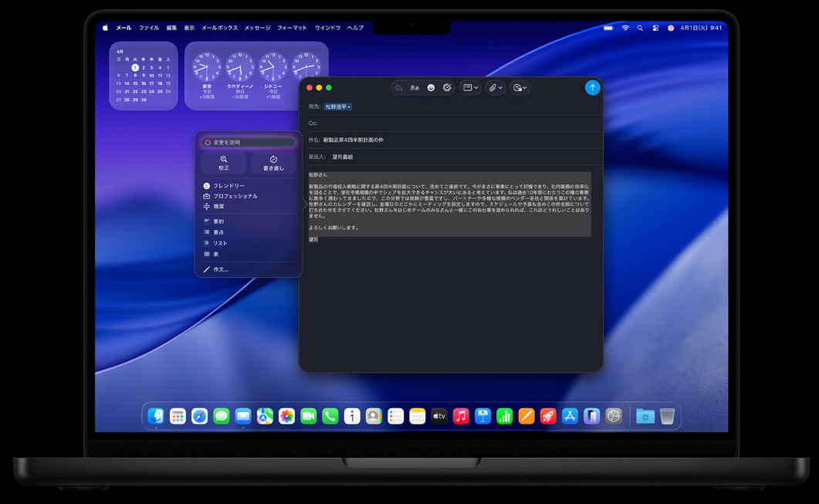Click the Writing Tools icon in toolbar
Screen dimensions: 819x504
(x=447, y=88)
